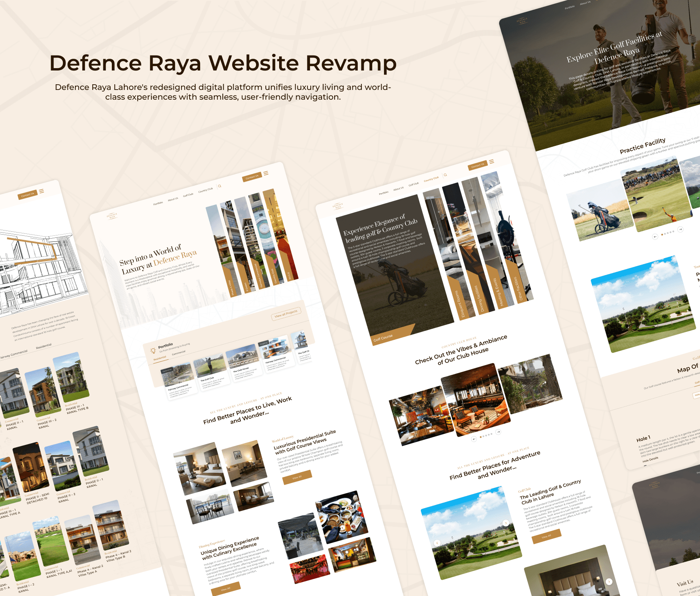Open About Us link in golf page header

point(585,3)
